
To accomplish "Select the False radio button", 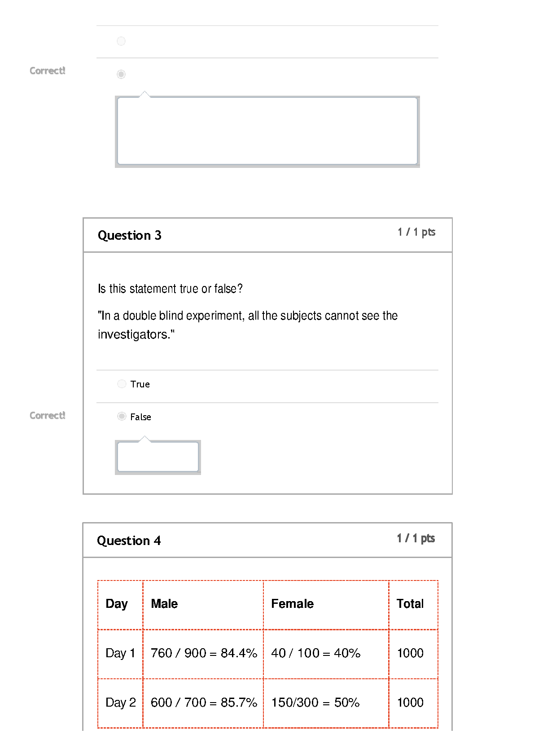I will [122, 416].
